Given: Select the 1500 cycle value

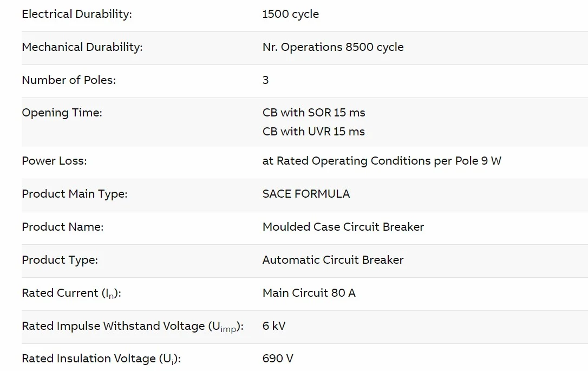Looking at the screenshot, I should (290, 15).
